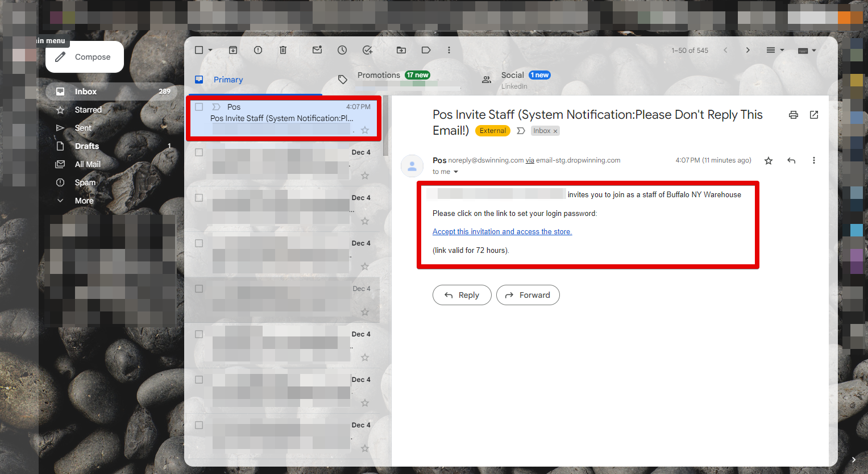868x474 pixels.
Task: Remove the Inbox label with x
Action: [555, 131]
